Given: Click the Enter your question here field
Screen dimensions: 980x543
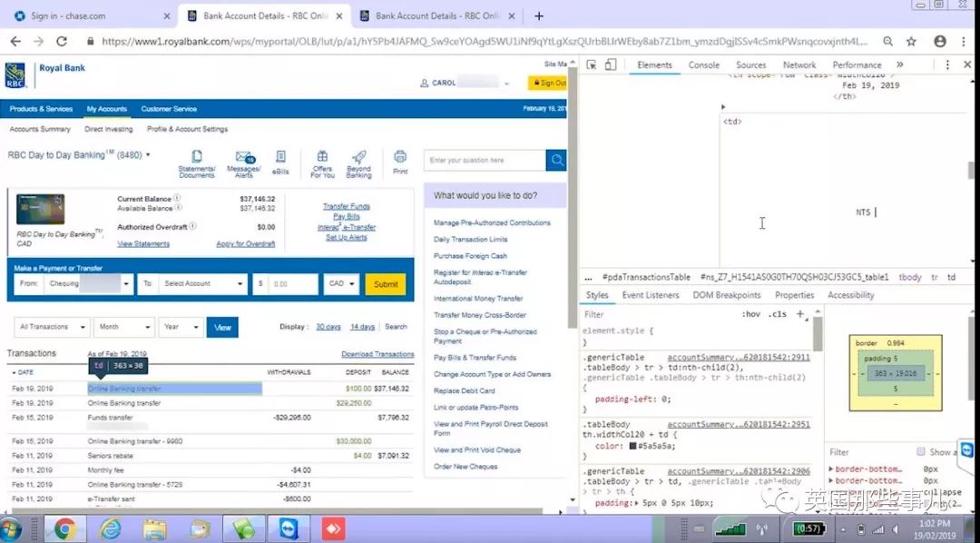Looking at the screenshot, I should (x=485, y=160).
